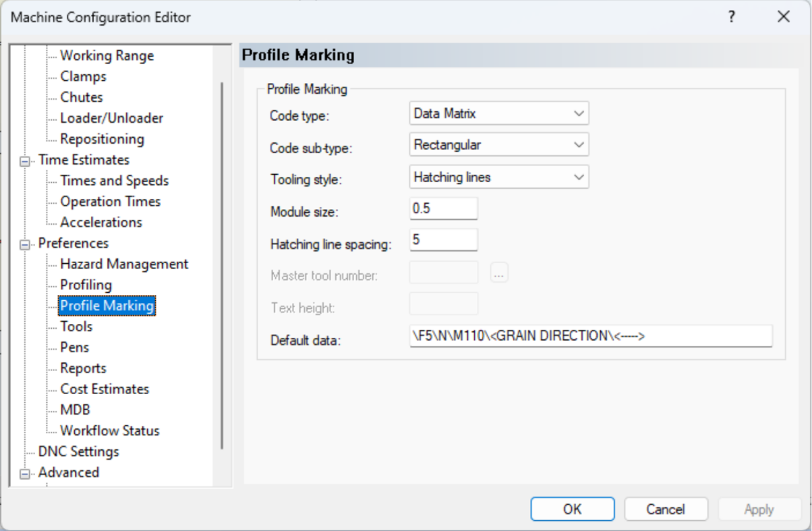Viewport: 812px width, 531px height.
Task: Select Times and Speeds tree item
Action: click(114, 181)
